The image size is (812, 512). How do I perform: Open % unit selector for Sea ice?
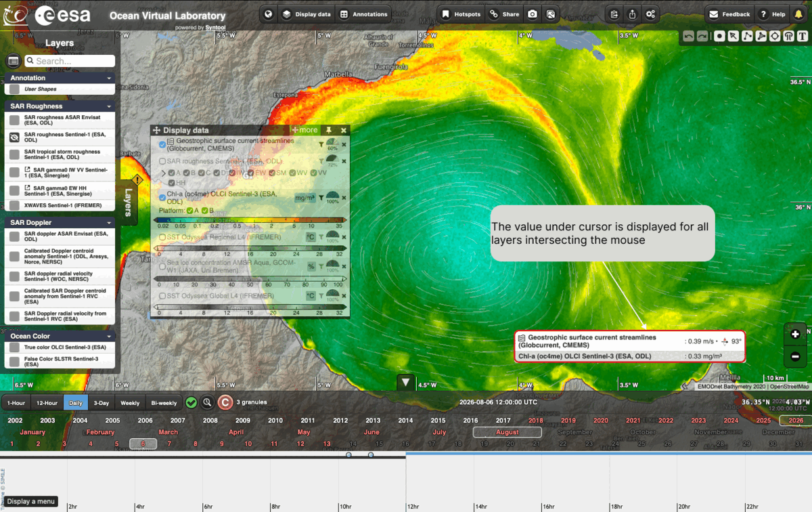click(311, 266)
